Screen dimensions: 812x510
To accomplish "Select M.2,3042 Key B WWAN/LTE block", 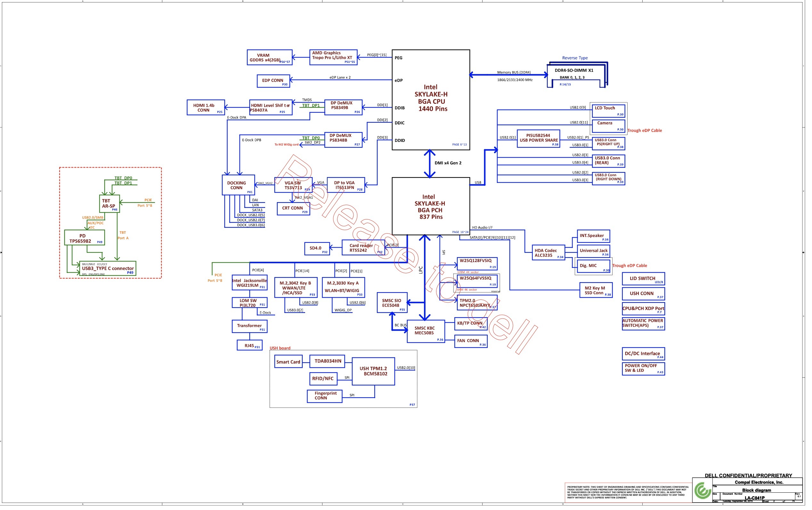I will pyautogui.click(x=296, y=288).
